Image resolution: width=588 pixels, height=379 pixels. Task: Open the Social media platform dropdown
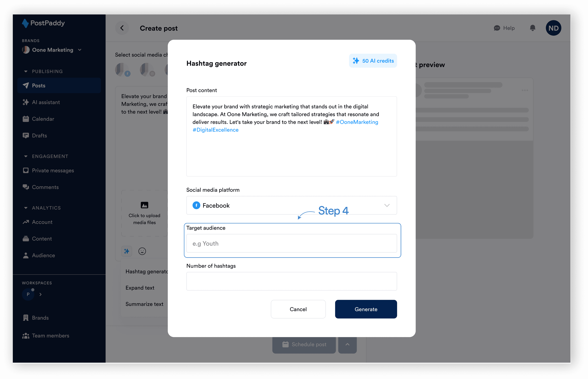[291, 205]
